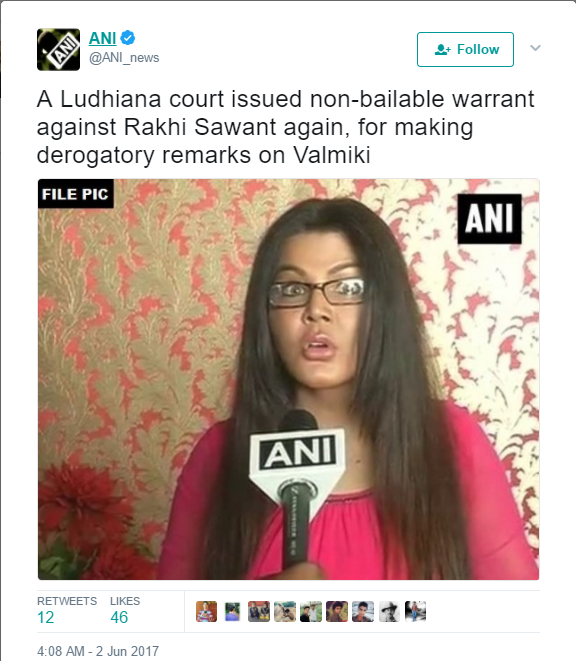Open the tweet's file photo
Image resolution: width=576 pixels, height=661 pixels.
pyautogui.click(x=288, y=379)
